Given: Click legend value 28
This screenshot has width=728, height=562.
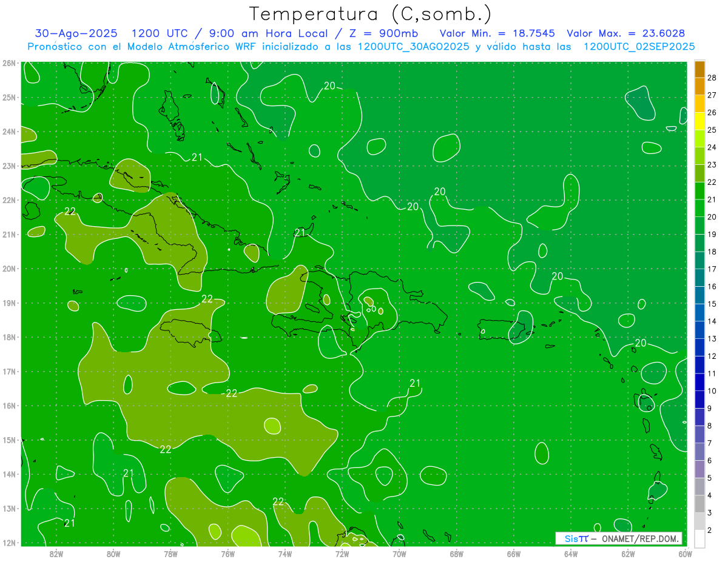Looking at the screenshot, I should point(712,78).
